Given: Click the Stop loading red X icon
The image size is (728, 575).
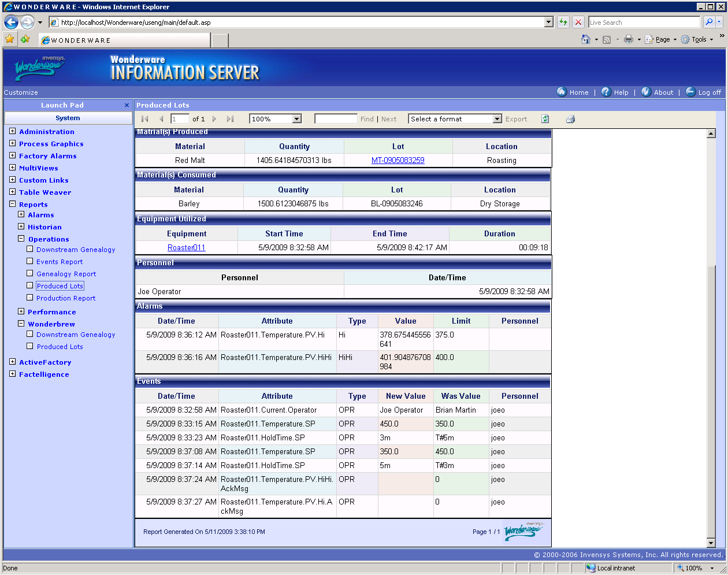Looking at the screenshot, I should [x=578, y=22].
